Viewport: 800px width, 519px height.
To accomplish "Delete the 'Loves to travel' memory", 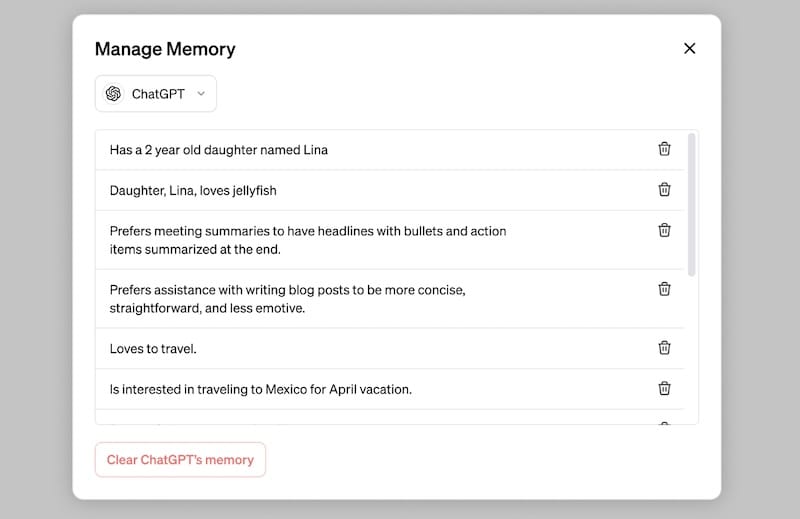I will point(664,348).
